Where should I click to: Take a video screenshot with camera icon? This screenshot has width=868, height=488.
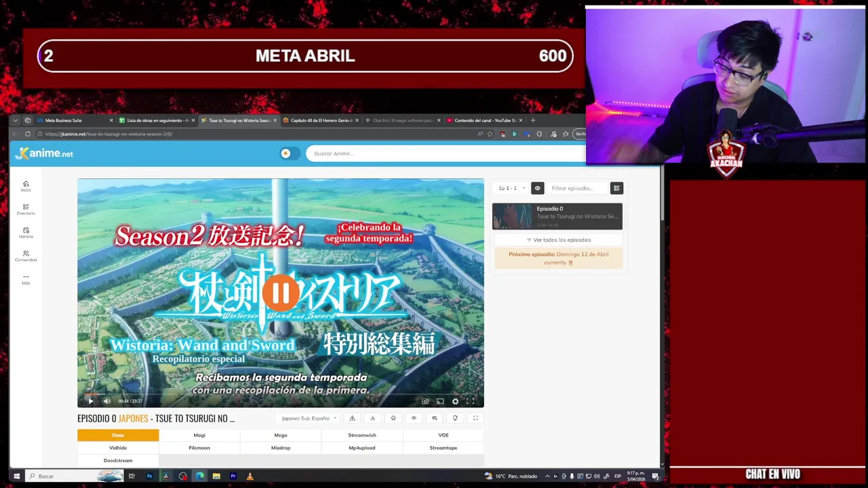click(425, 401)
